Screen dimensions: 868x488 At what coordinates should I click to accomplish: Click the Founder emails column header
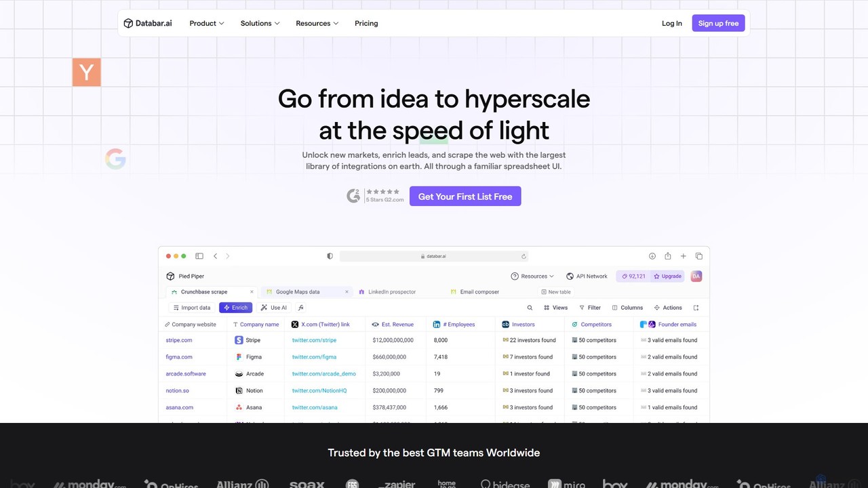(x=671, y=325)
